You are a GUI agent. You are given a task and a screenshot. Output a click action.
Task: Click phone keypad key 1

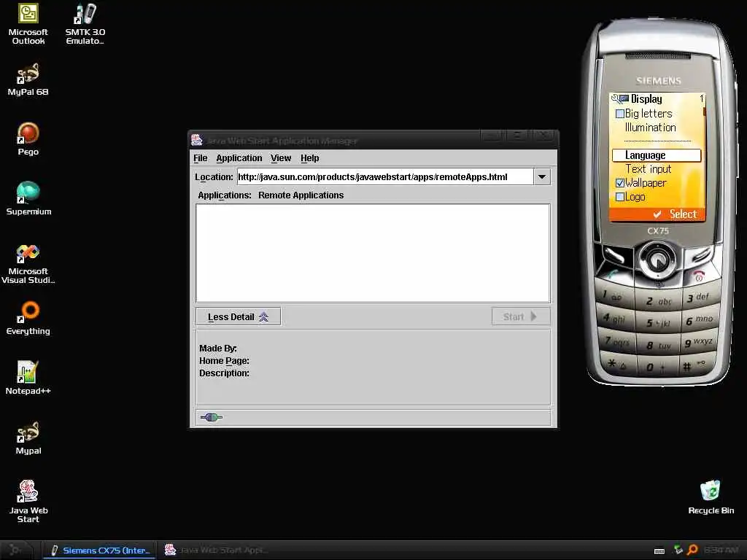[x=612, y=296]
